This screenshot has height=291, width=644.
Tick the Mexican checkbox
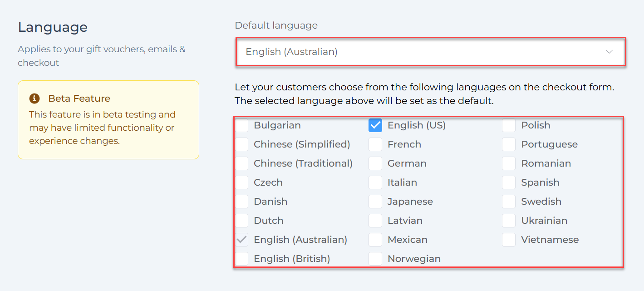pyautogui.click(x=375, y=240)
